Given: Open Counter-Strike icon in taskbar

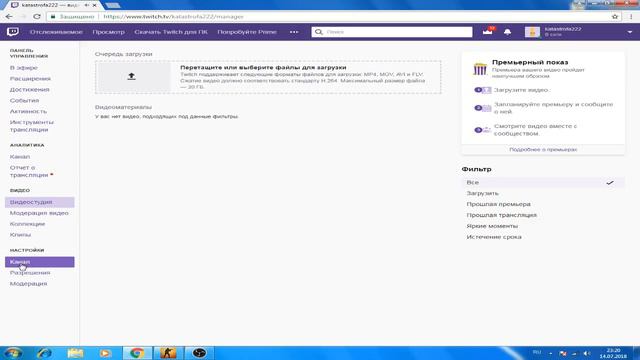Looking at the screenshot, I should (168, 353).
